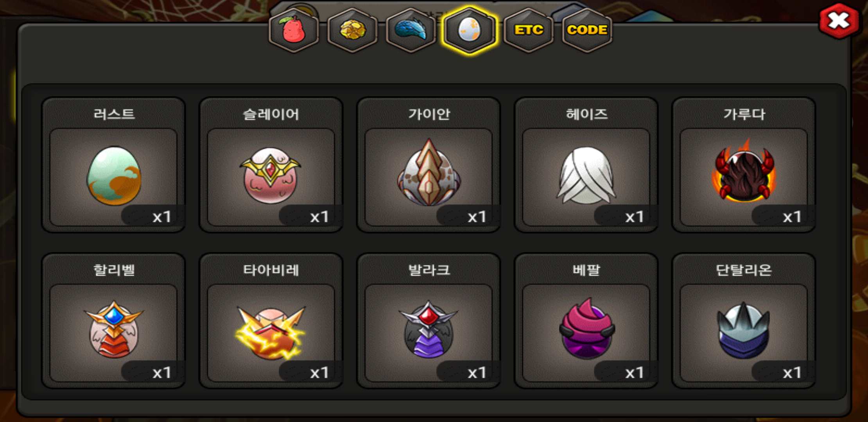Open the blue dragon scale tab
Viewport: 868px width, 422px height.
coord(411,30)
